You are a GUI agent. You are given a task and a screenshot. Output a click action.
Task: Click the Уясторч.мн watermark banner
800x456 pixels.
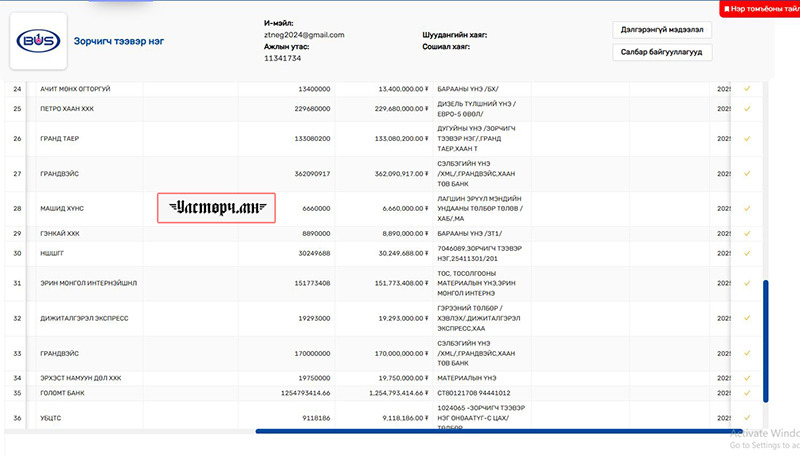click(x=217, y=208)
